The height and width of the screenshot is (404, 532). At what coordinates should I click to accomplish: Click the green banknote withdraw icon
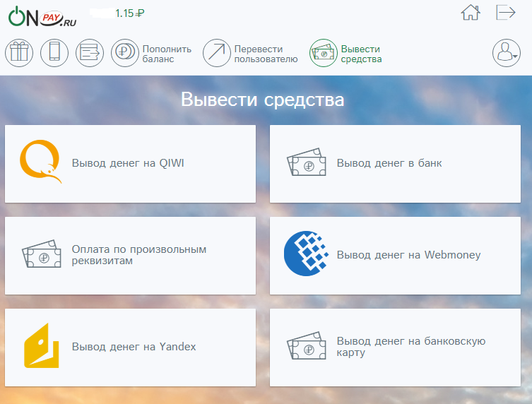(x=323, y=53)
